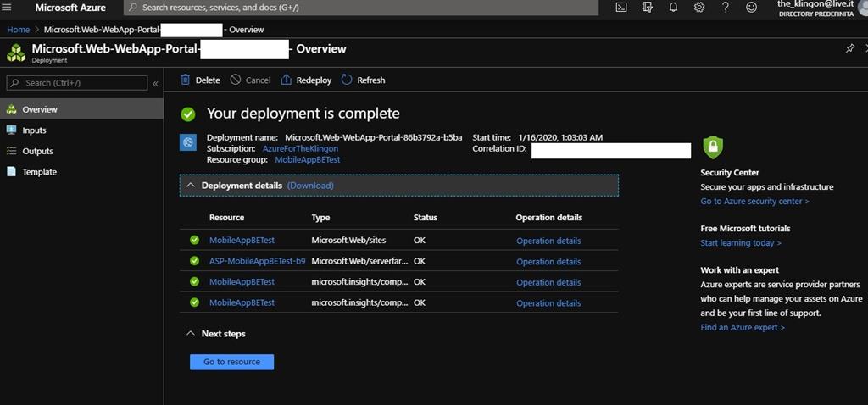Open Operation details for Microsoft.Web/sites row

click(x=548, y=241)
